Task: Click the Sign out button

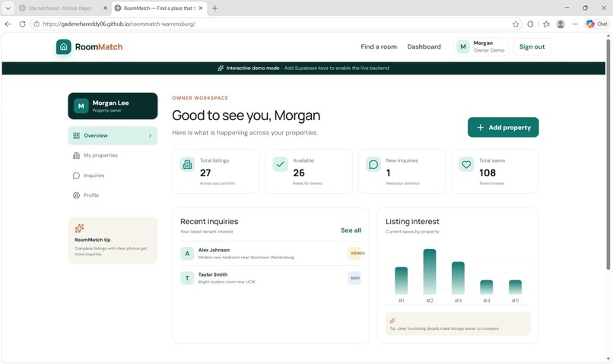Action: 532,47
